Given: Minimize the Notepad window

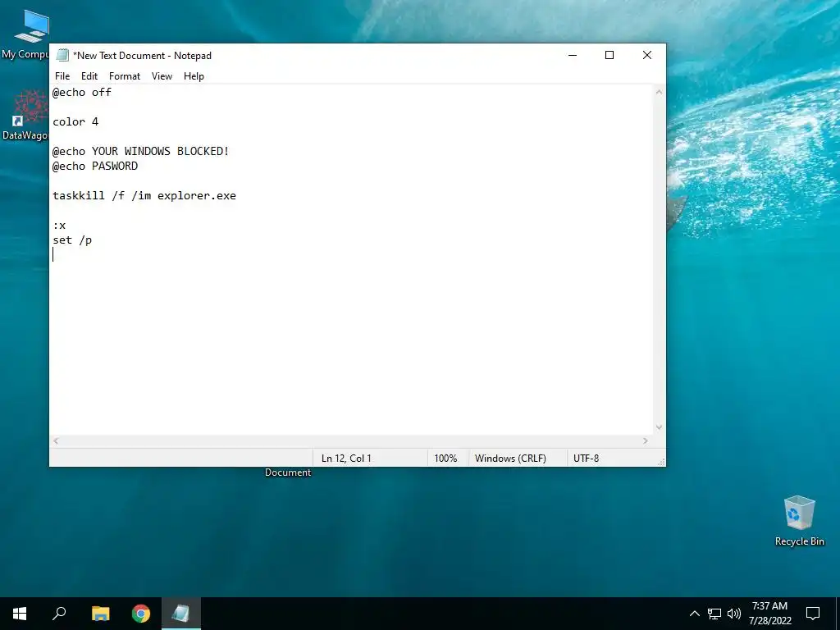Looking at the screenshot, I should pyautogui.click(x=573, y=55).
